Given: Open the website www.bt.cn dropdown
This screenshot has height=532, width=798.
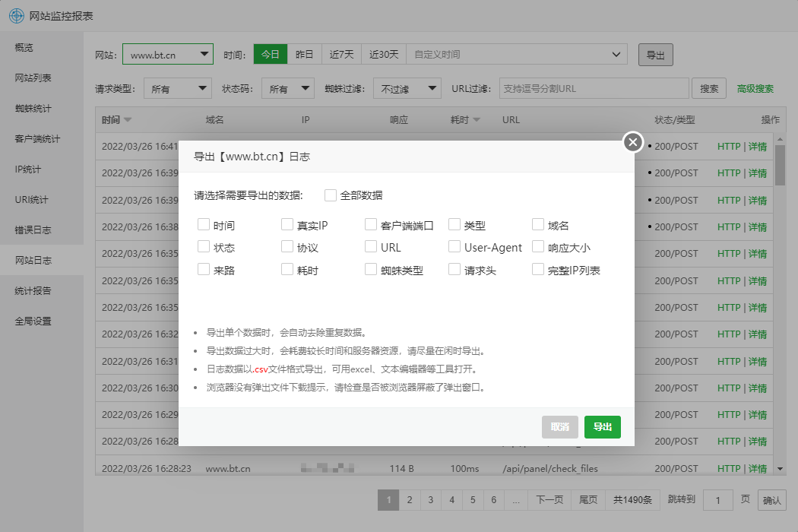Looking at the screenshot, I should pyautogui.click(x=168, y=55).
